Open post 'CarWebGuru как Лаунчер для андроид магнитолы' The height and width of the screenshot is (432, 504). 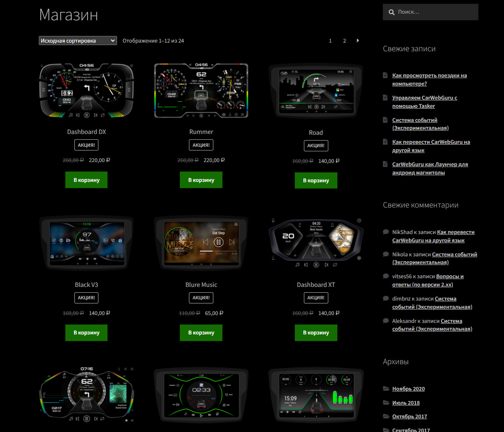coord(430,168)
